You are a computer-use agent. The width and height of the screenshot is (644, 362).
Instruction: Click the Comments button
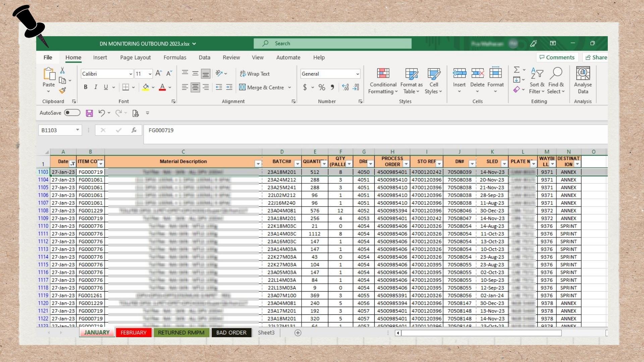point(557,57)
